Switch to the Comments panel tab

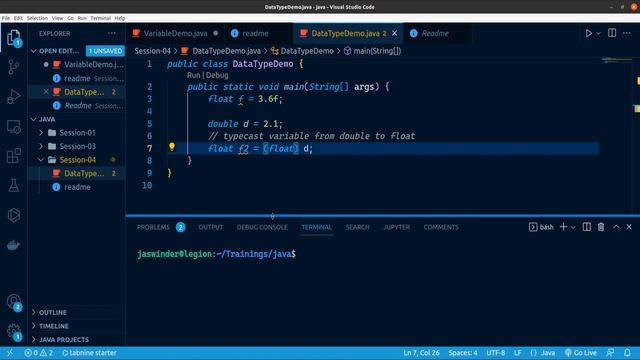pos(441,227)
